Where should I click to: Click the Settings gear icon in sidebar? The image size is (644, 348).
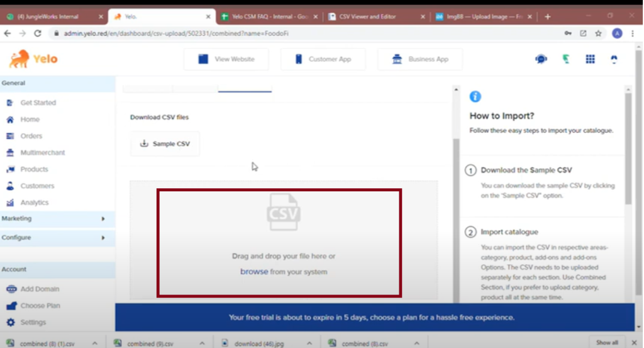(x=10, y=322)
